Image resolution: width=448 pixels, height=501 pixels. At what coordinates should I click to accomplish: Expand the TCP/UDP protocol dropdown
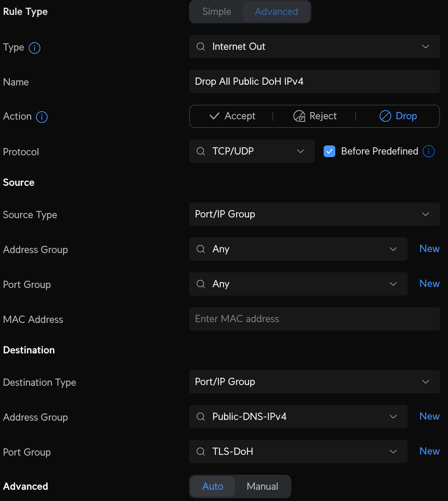coord(300,151)
